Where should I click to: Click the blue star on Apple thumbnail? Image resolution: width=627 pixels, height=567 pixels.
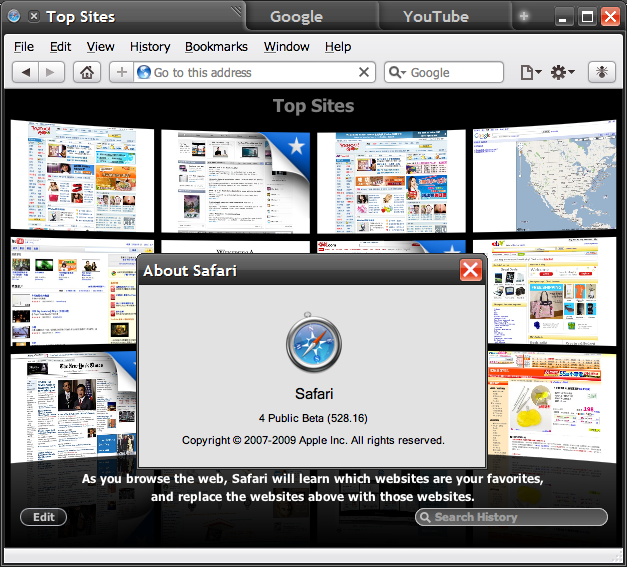(296, 146)
